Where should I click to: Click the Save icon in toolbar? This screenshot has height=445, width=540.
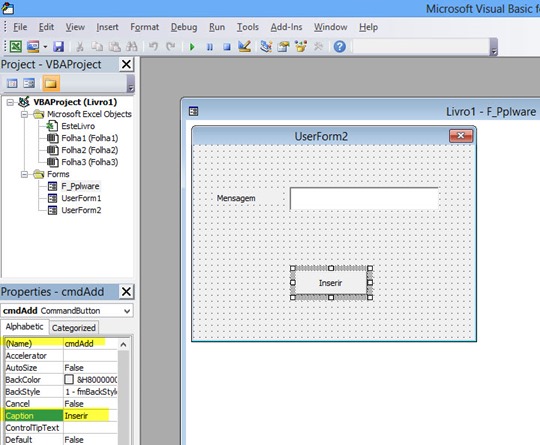[59, 46]
